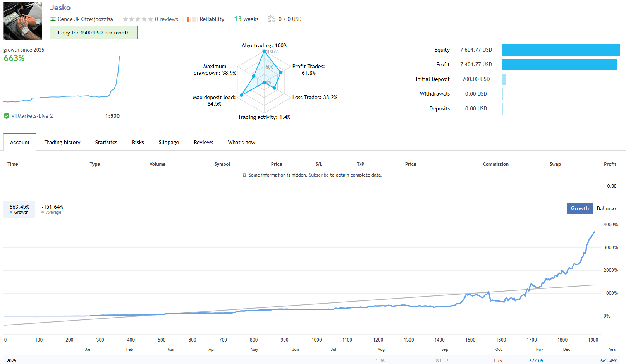Open the Trading history tab
Viewport: 626px width, 364px height.
62,142
